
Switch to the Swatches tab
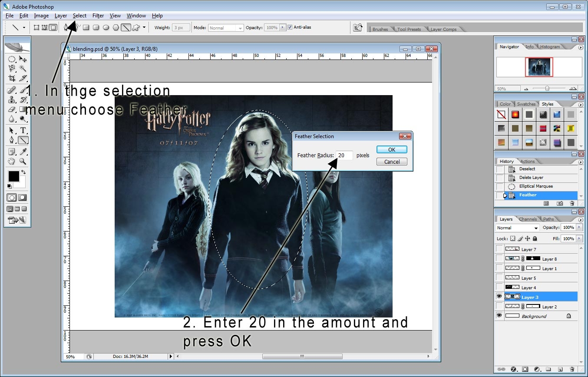point(526,104)
